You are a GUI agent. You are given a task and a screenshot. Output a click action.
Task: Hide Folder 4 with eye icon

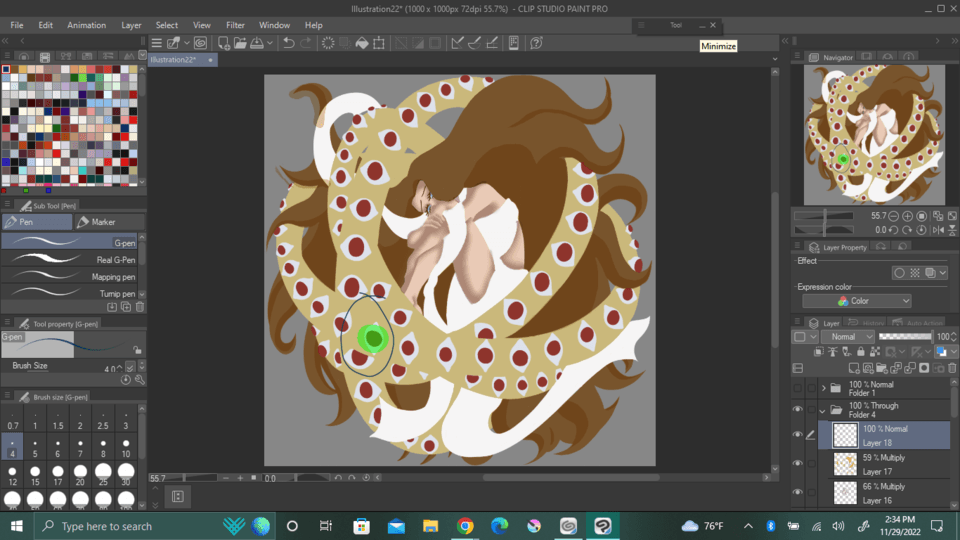pos(797,410)
